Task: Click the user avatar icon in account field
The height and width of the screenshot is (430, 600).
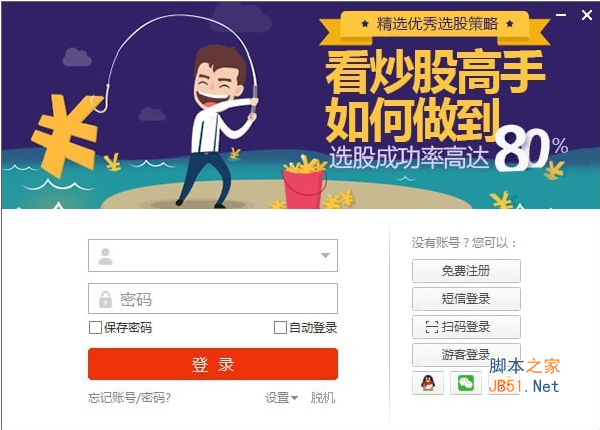Action: point(105,256)
